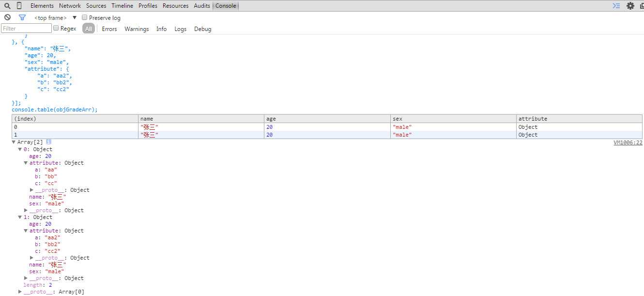Filter console by Info
644x296 pixels.
161,29
